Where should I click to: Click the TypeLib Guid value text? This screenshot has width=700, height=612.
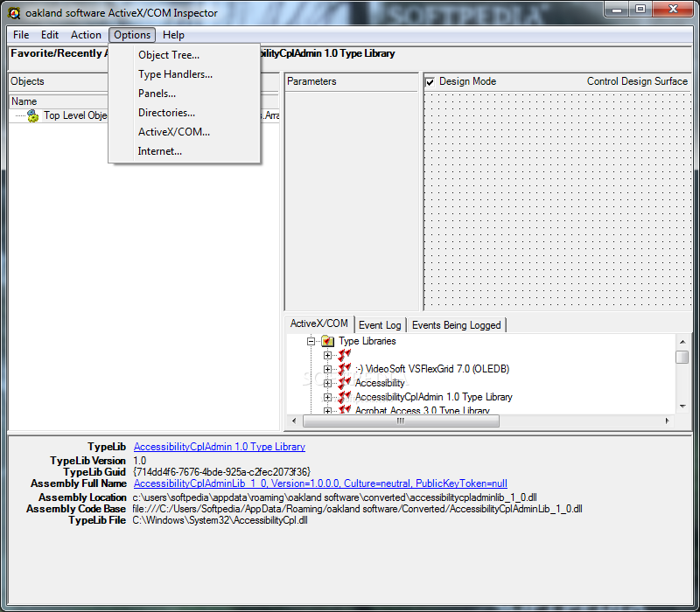(221, 472)
